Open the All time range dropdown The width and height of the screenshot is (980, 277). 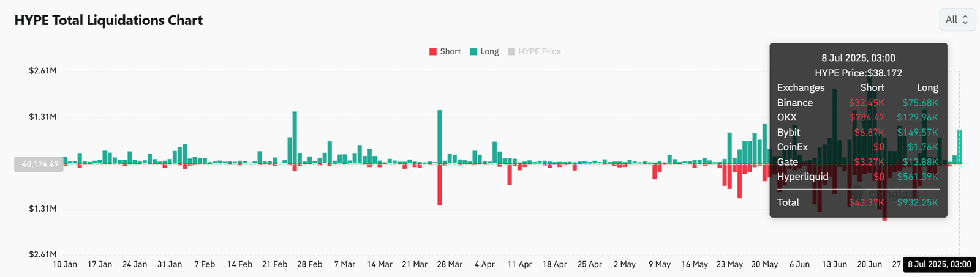click(957, 20)
